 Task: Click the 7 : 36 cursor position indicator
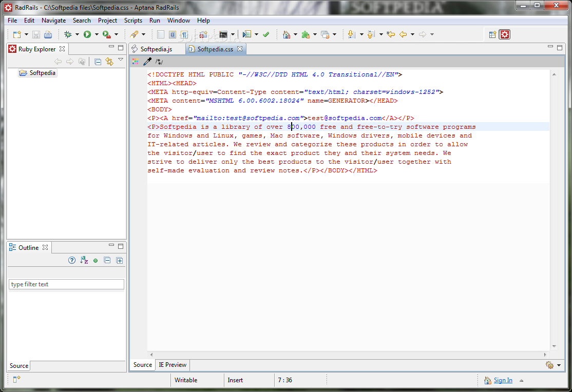[285, 380]
